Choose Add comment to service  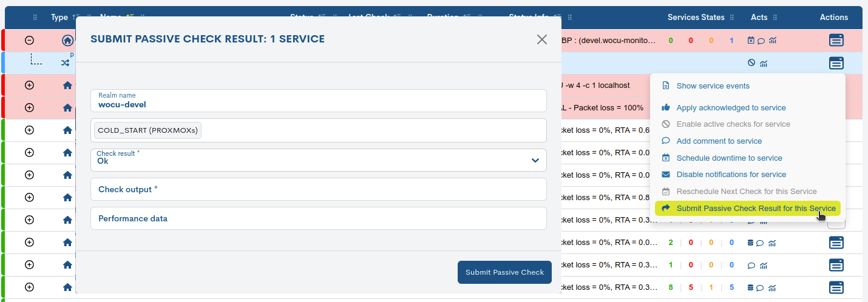719,141
